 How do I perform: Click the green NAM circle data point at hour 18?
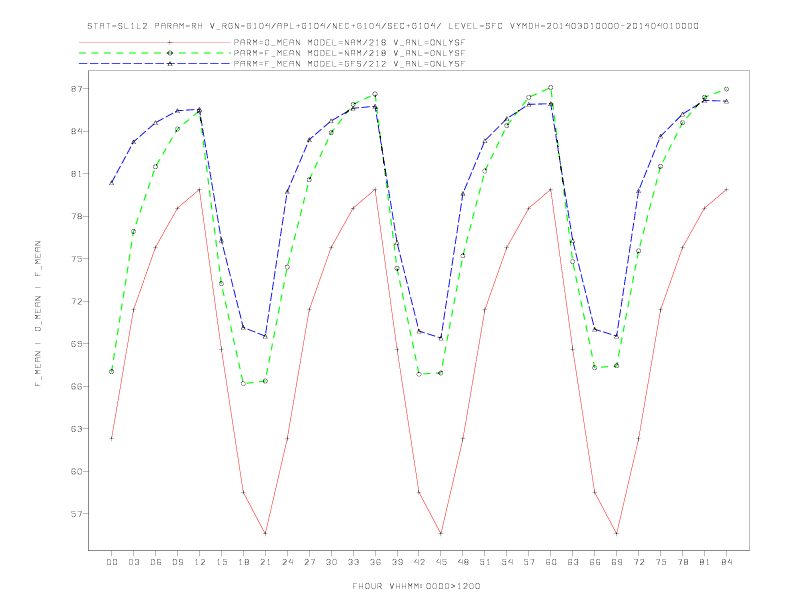click(243, 384)
